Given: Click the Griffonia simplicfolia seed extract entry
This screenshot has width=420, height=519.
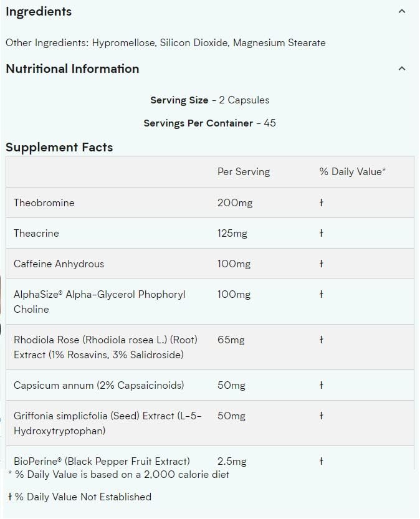Looking at the screenshot, I should click(107, 423).
